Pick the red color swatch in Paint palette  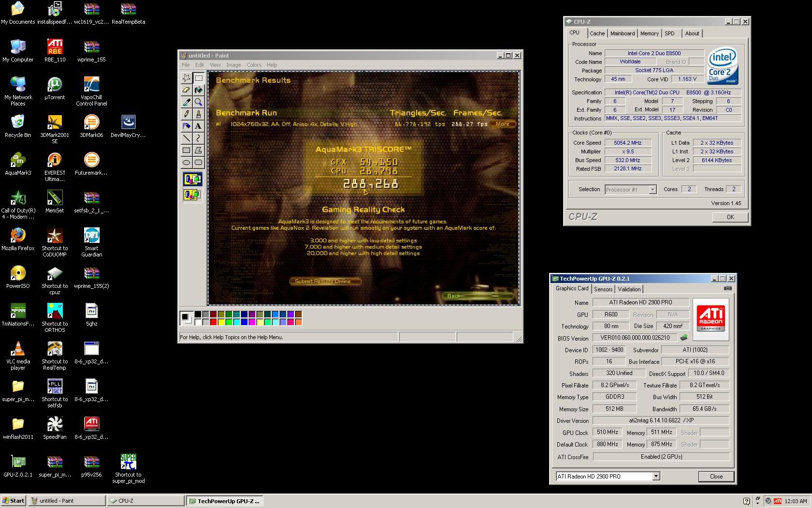tap(213, 322)
